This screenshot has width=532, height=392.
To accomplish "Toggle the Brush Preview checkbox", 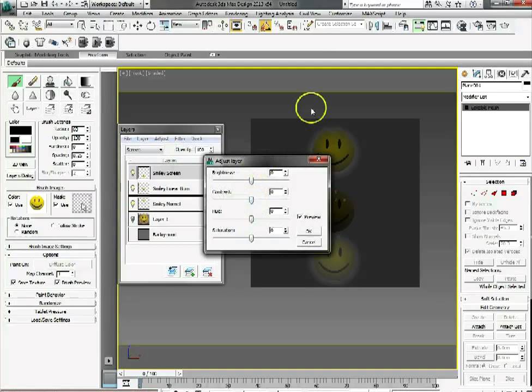I will [57, 282].
